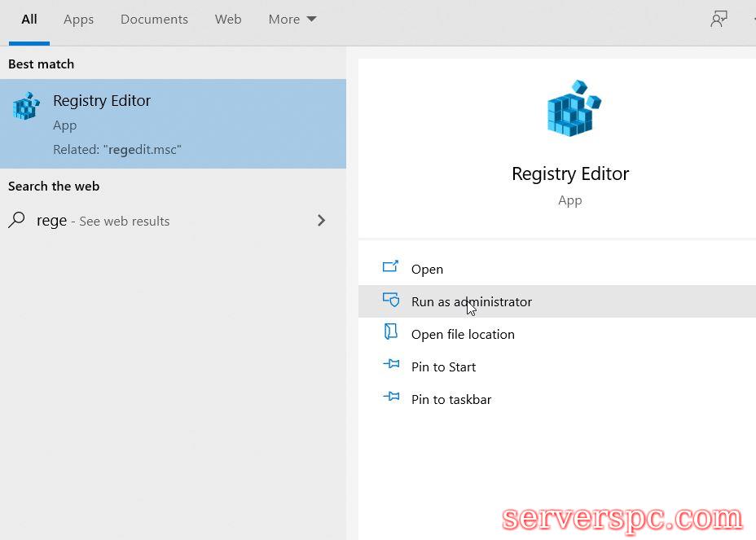This screenshot has width=756, height=540.
Task: Switch to the Documents tab
Action: 154,20
